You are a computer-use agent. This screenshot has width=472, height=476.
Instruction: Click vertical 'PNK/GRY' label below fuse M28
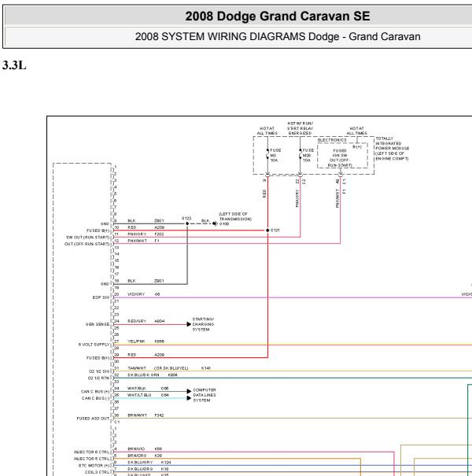tap(297, 198)
